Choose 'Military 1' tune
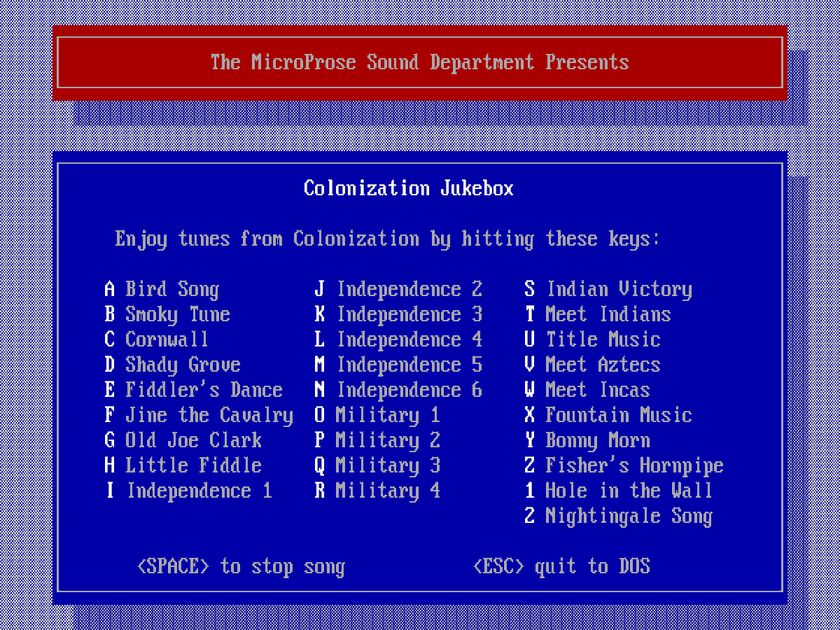 click(377, 415)
